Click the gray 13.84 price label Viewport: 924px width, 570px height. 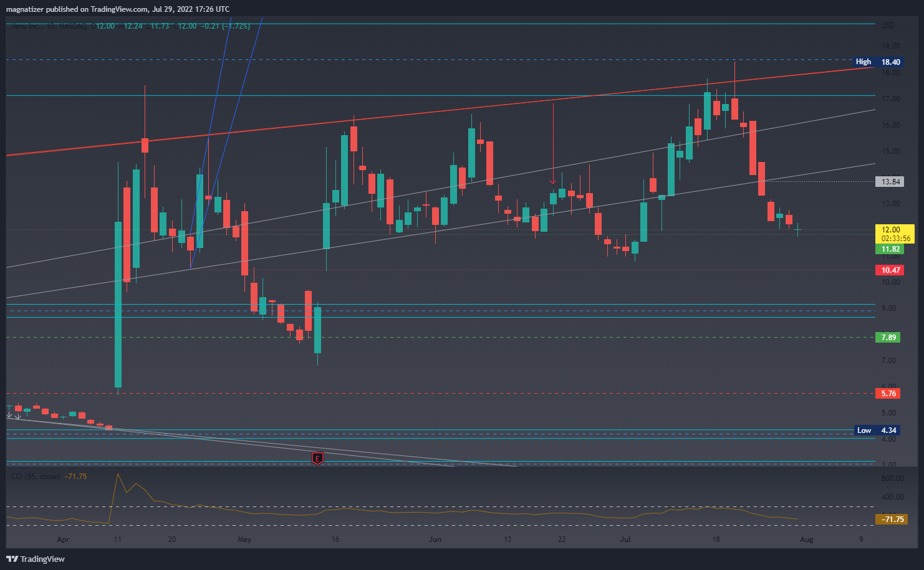click(x=890, y=182)
